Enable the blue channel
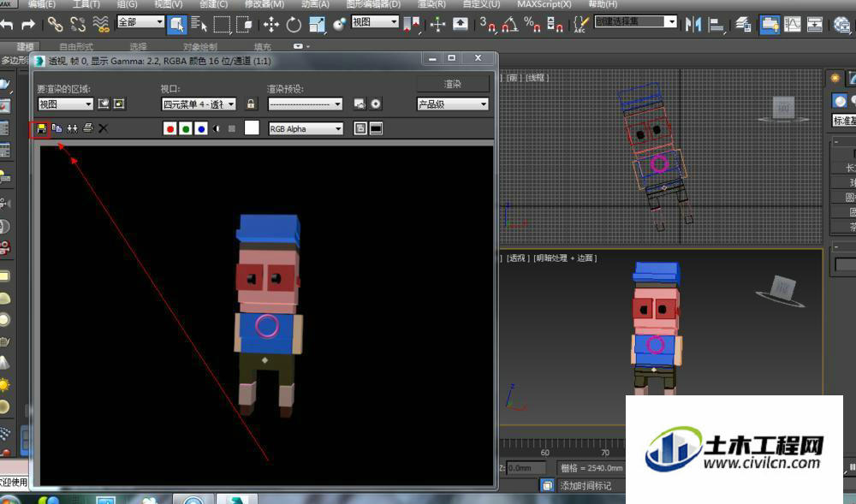 point(201,128)
